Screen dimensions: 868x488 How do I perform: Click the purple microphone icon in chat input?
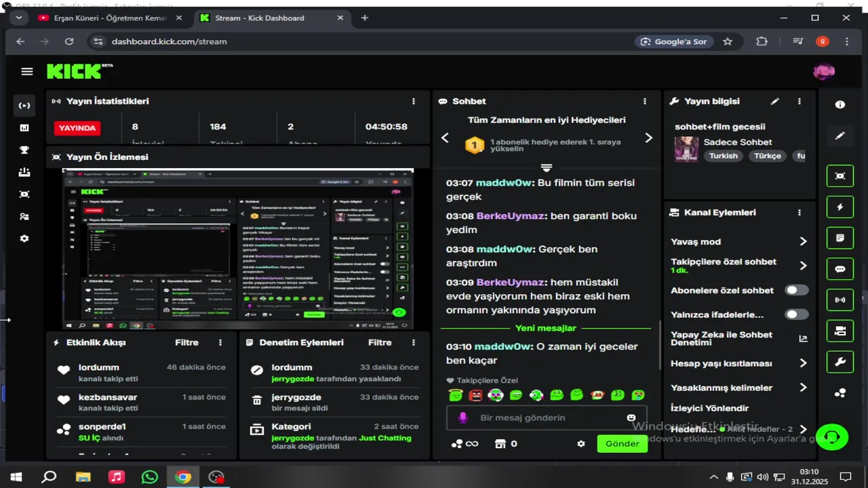click(463, 418)
